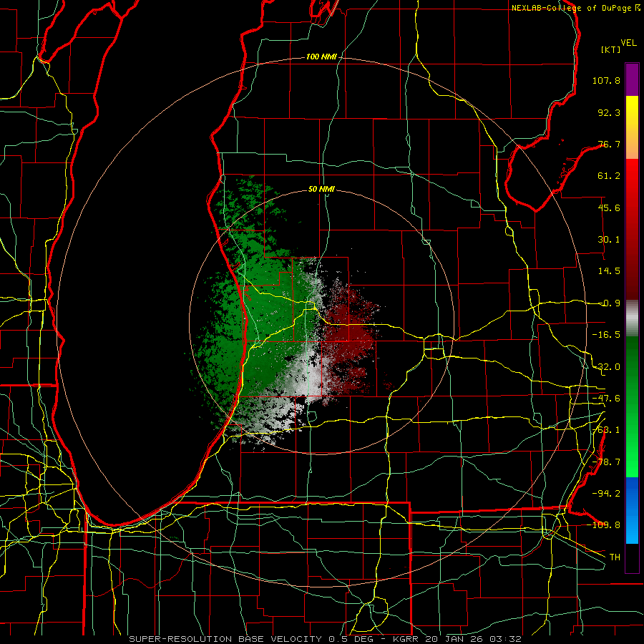Click the -16.5 legend value

tap(606, 335)
